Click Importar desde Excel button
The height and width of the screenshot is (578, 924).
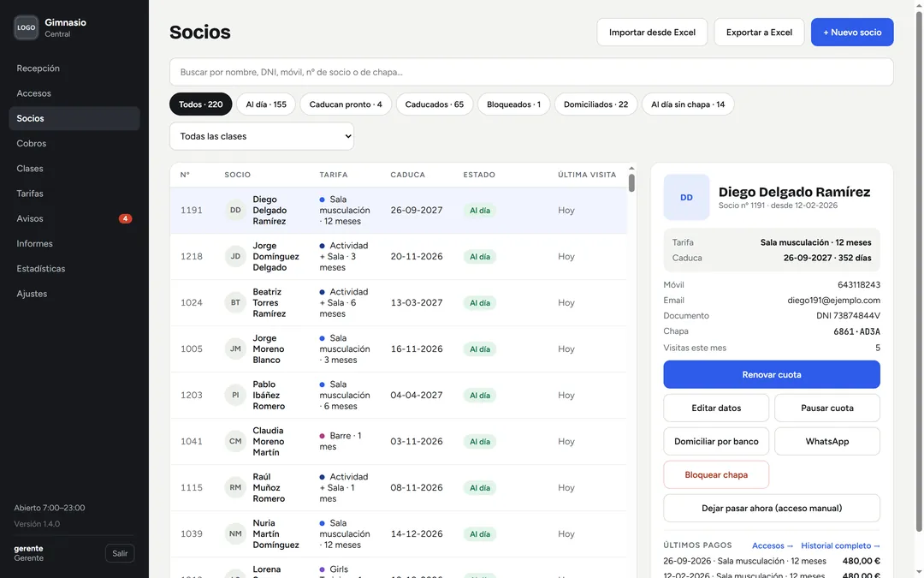tap(652, 33)
